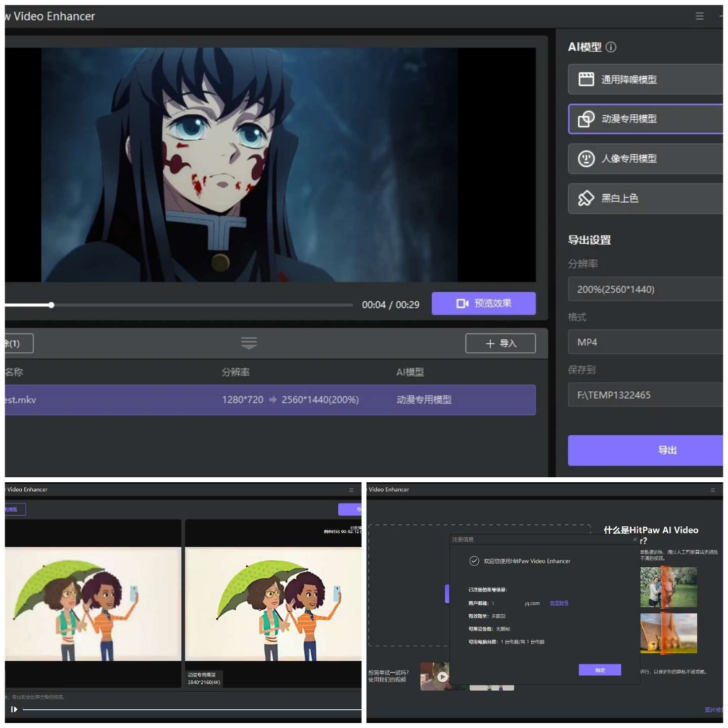Click the paint bucket icon of 黑白上色
The height and width of the screenshot is (728, 728).
pos(586,198)
